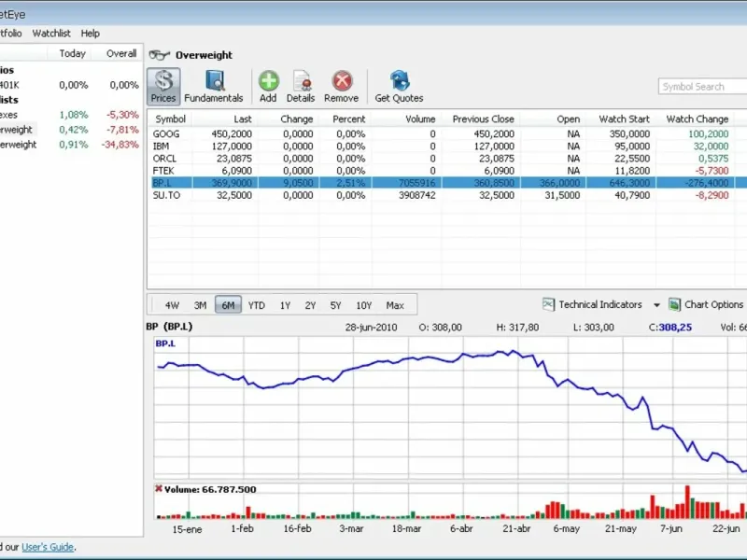Screen dimensions: 747x560
Task: Select the 4W chart range
Action: [172, 305]
